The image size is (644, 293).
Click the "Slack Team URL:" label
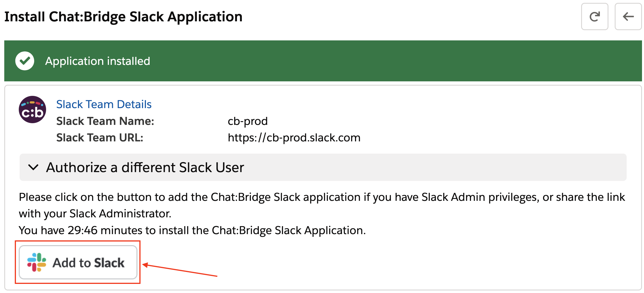pyautogui.click(x=100, y=138)
